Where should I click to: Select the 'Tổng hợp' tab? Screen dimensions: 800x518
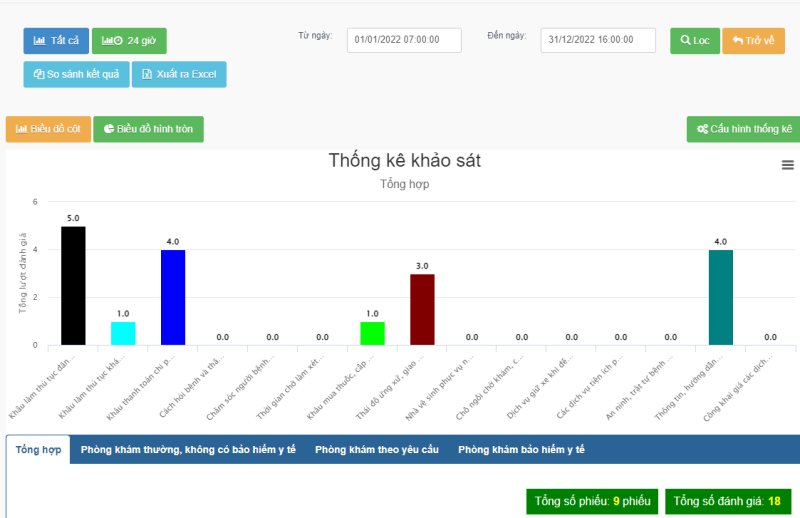[x=38, y=450]
